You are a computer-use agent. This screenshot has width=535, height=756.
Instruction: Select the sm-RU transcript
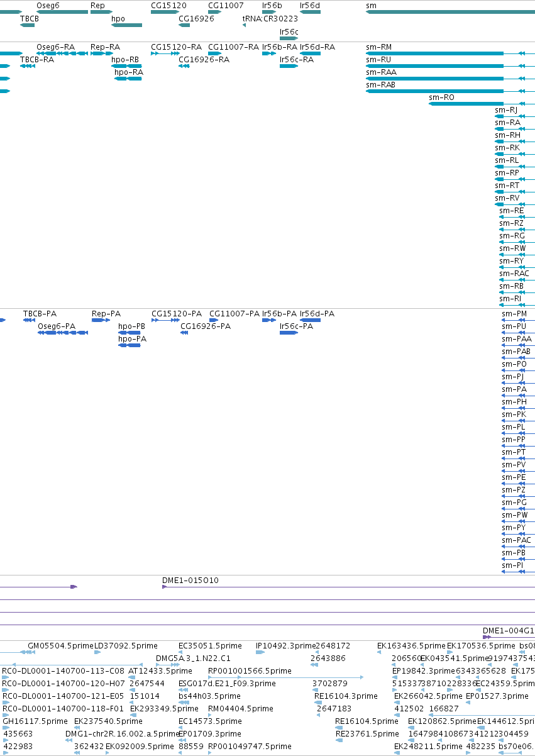[x=450, y=66]
